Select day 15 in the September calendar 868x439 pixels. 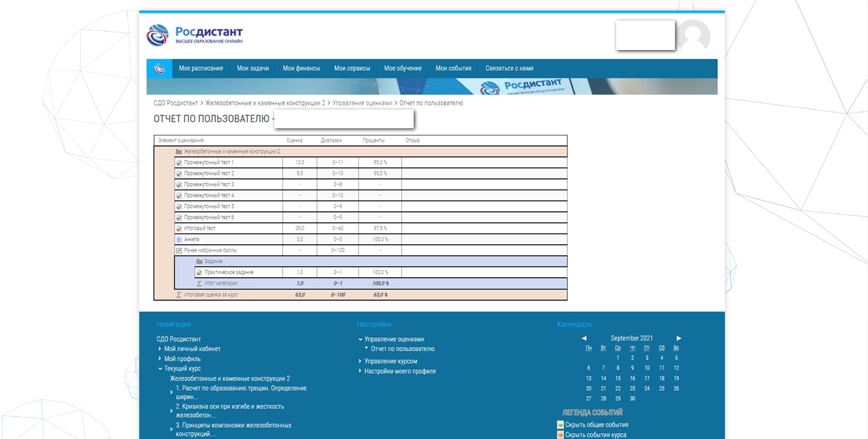pos(618,378)
